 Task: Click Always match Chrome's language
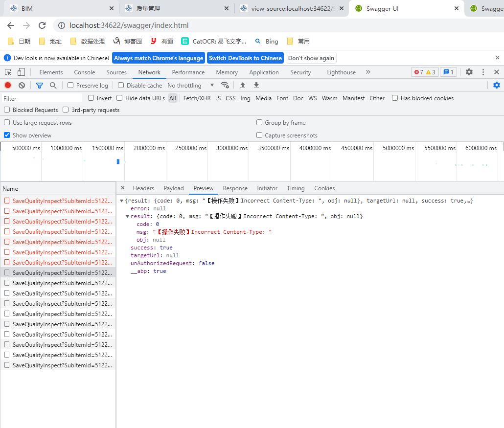(x=159, y=58)
